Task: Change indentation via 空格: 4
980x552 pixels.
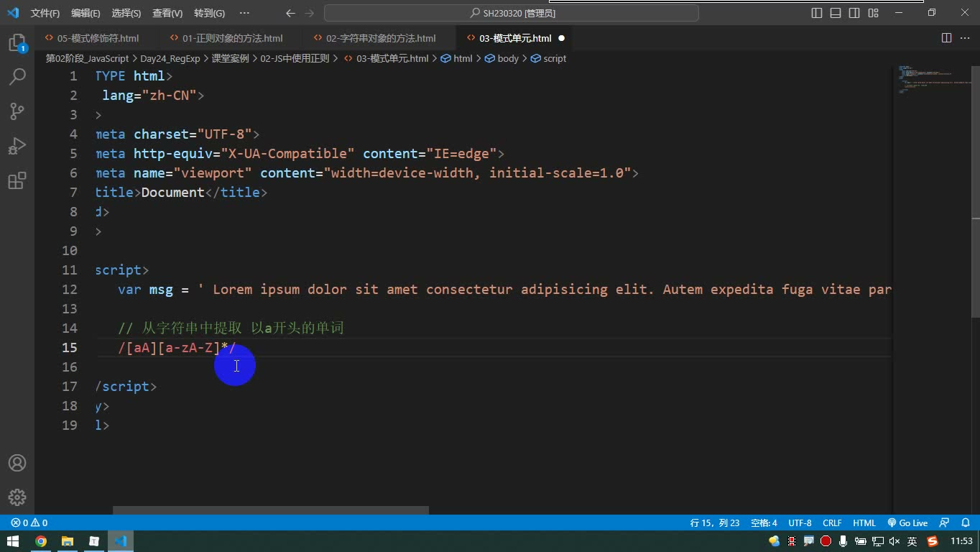Action: pos(764,523)
